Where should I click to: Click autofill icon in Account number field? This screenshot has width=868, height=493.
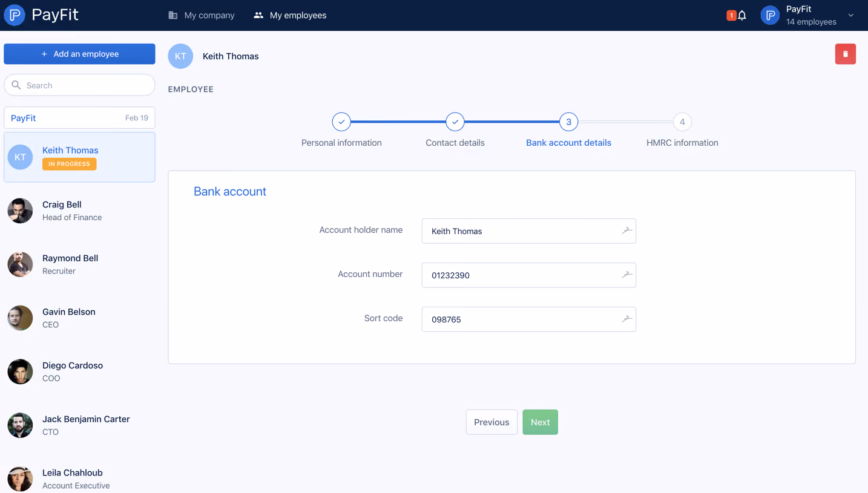point(626,275)
